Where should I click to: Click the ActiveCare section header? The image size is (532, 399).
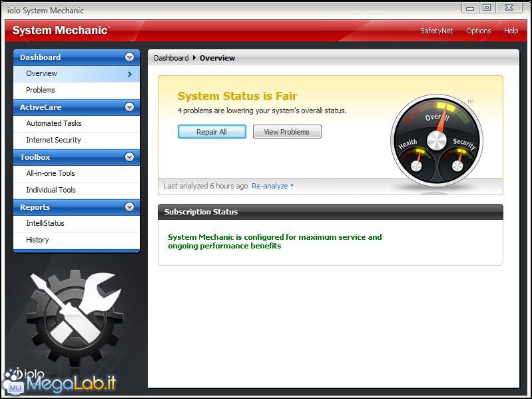(x=77, y=107)
